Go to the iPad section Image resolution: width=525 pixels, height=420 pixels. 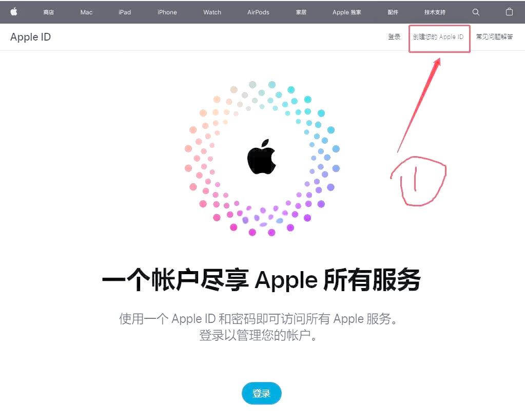click(x=125, y=12)
